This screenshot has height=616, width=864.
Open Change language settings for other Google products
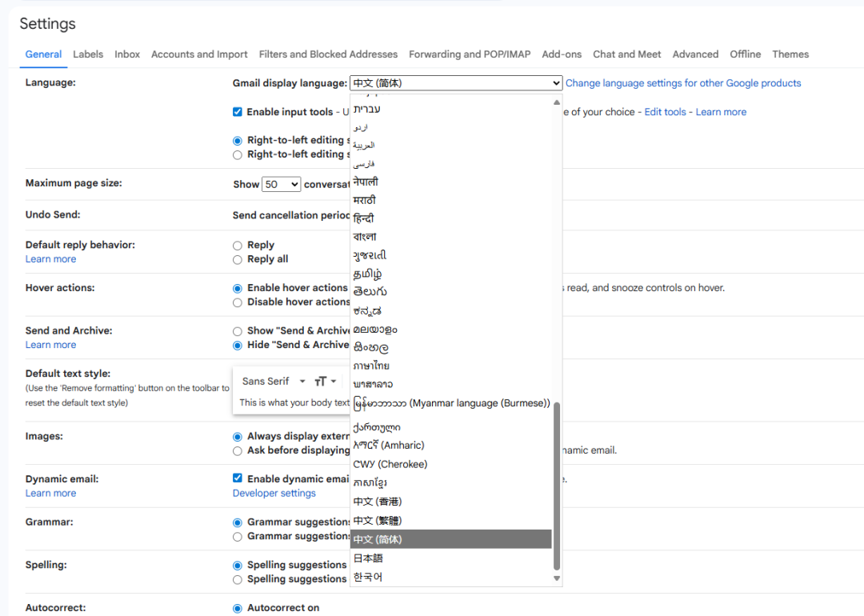coord(683,83)
